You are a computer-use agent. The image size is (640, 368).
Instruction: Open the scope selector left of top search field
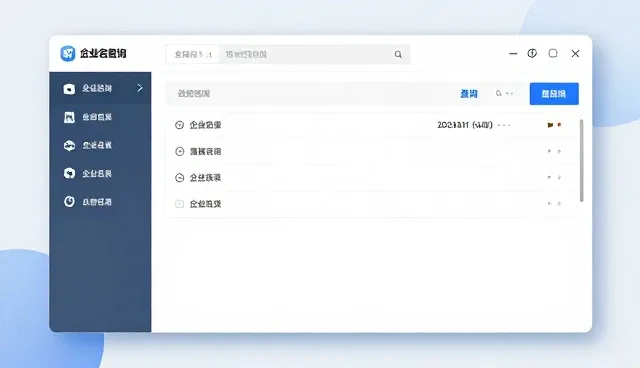(x=193, y=54)
